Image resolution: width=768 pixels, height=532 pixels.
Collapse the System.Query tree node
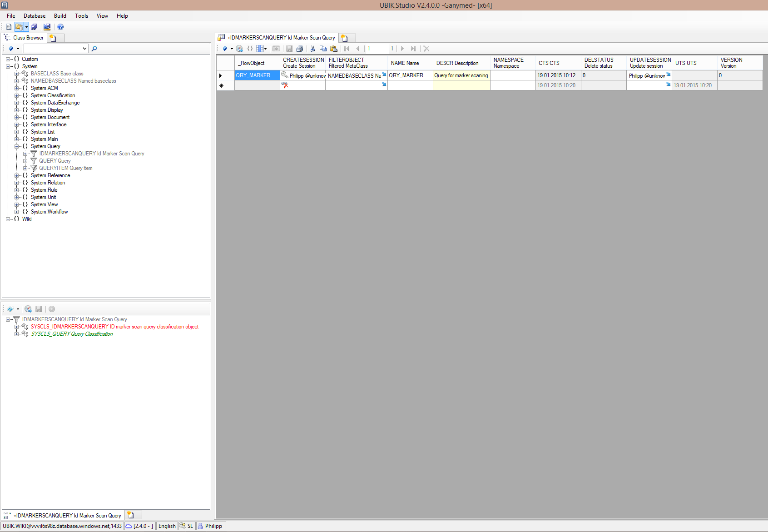click(17, 146)
